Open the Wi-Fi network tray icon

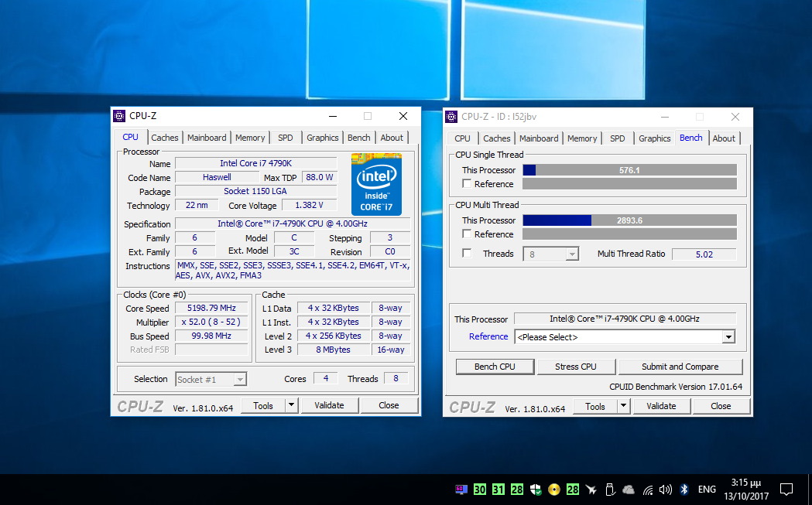(647, 490)
